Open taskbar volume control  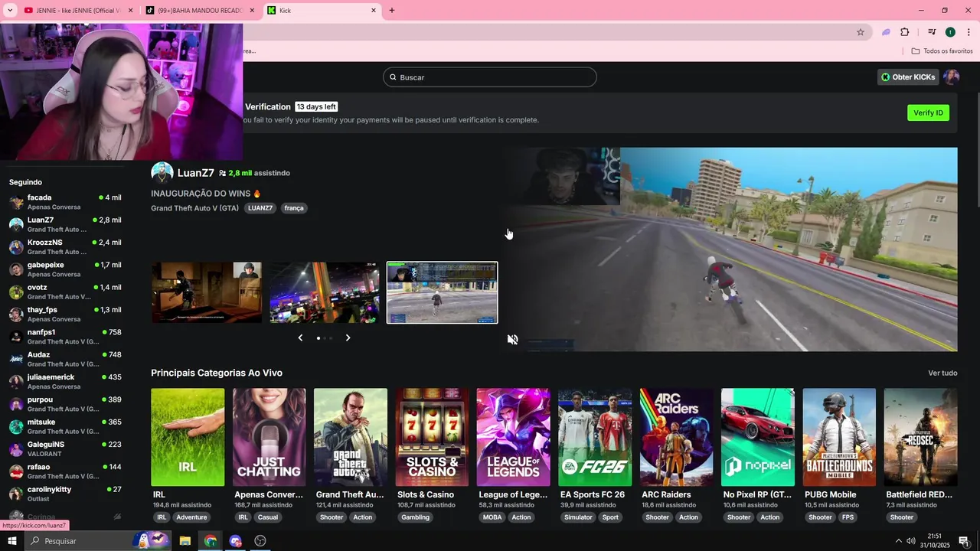[x=911, y=541]
